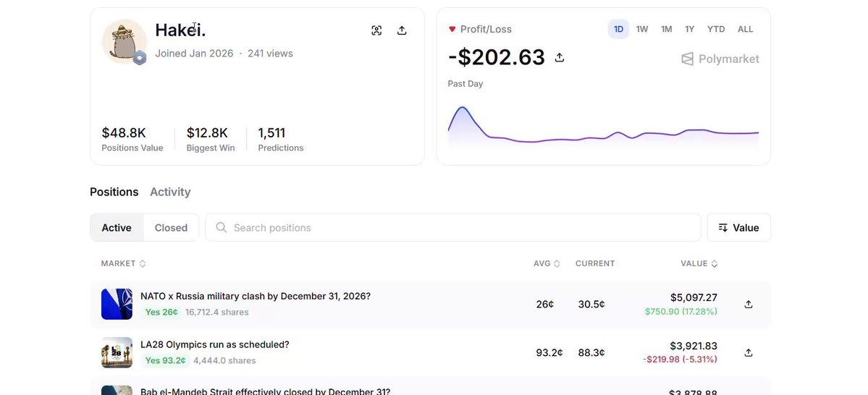Open Bab el-Mandeb Strait market
The width and height of the screenshot is (868, 395).
265,391
